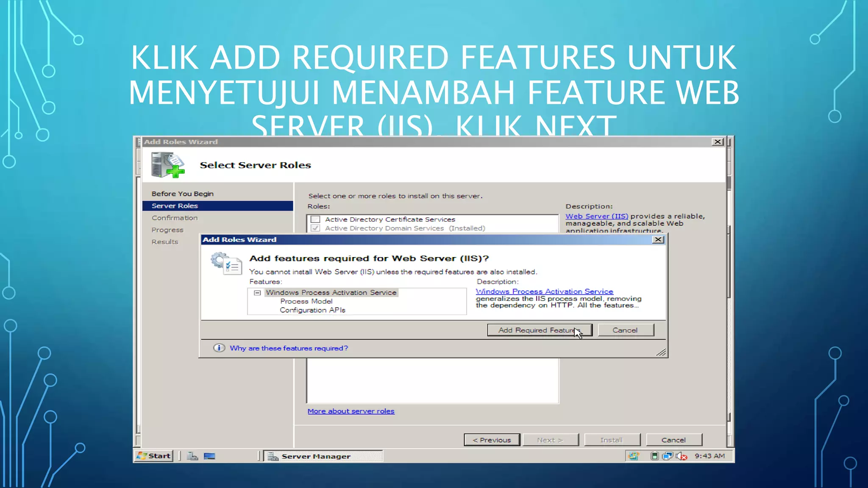Image resolution: width=868 pixels, height=488 pixels.
Task: Select Server Roles wizard step
Action: (x=217, y=205)
